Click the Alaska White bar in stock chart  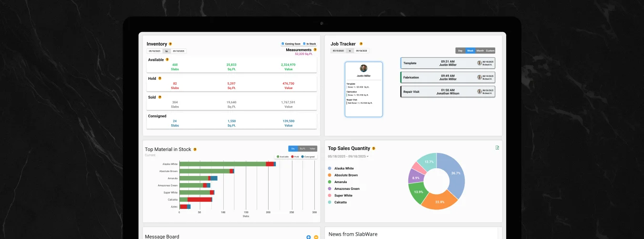click(x=228, y=164)
